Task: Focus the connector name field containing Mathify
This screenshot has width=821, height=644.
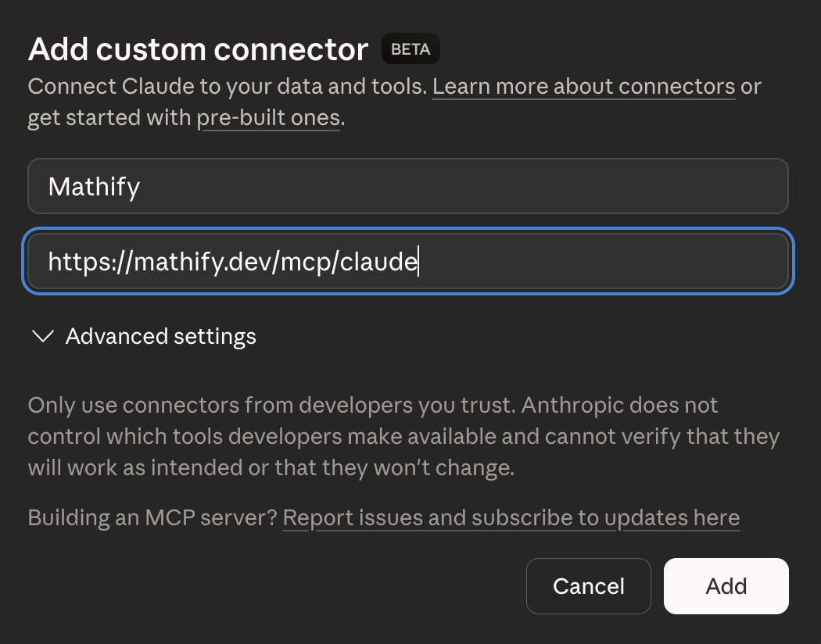Action: click(x=407, y=186)
